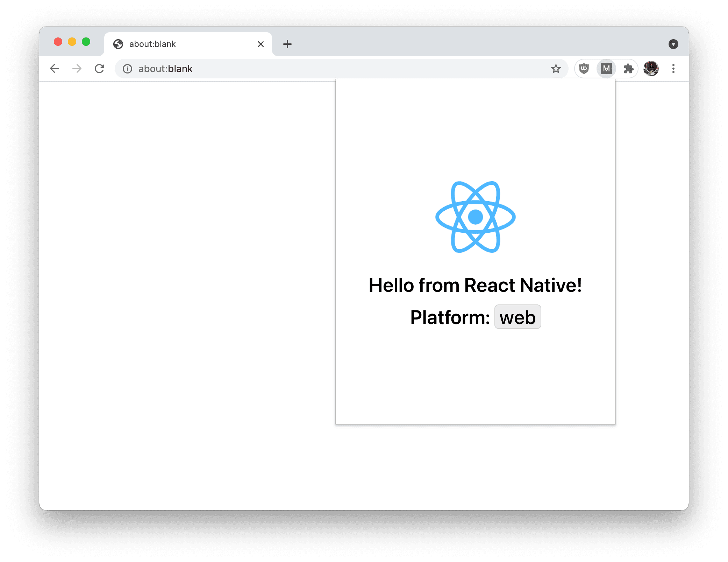Close the about:blank tab
The width and height of the screenshot is (728, 562).
261,44
